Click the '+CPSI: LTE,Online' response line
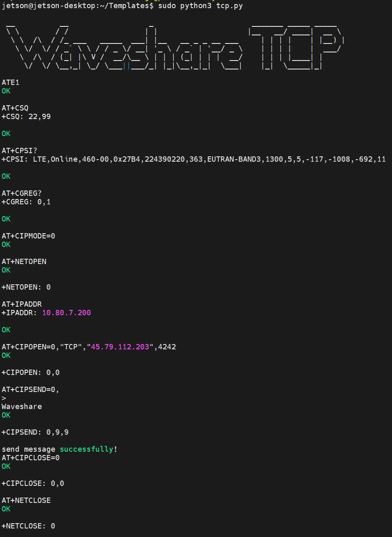Viewport: 392px width, 537px height. 194,159
